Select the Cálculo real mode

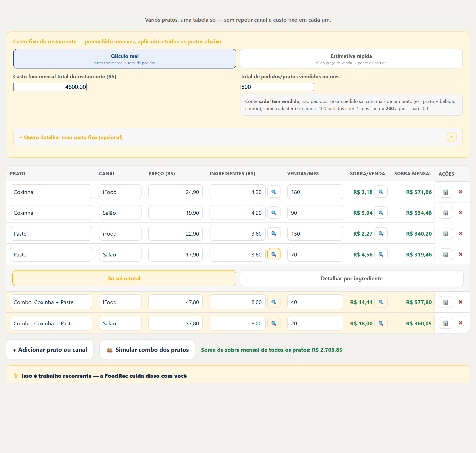125,59
